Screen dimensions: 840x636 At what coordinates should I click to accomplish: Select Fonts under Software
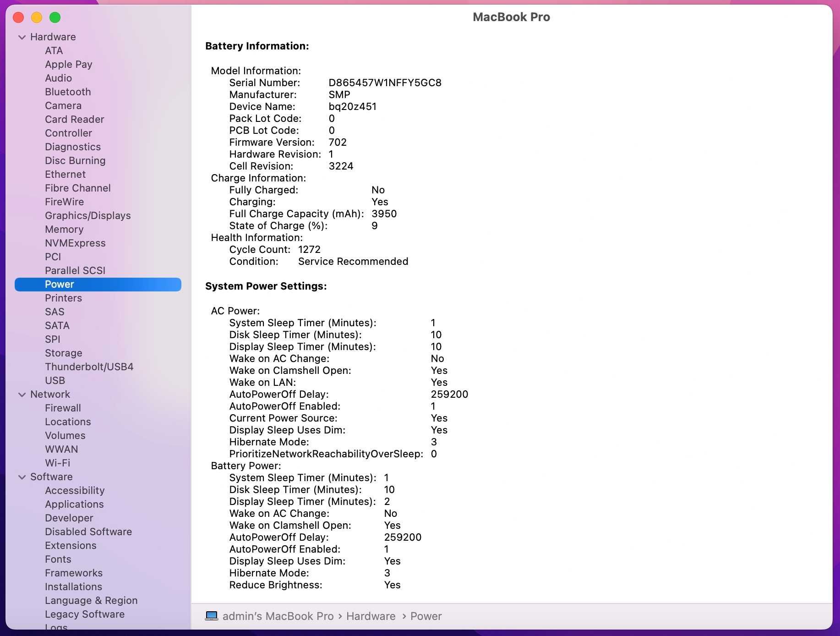point(58,559)
